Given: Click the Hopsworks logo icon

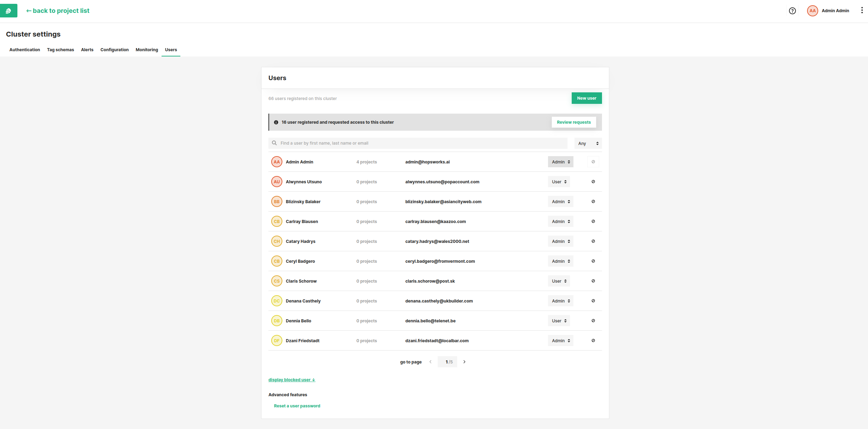Looking at the screenshot, I should click(8, 11).
